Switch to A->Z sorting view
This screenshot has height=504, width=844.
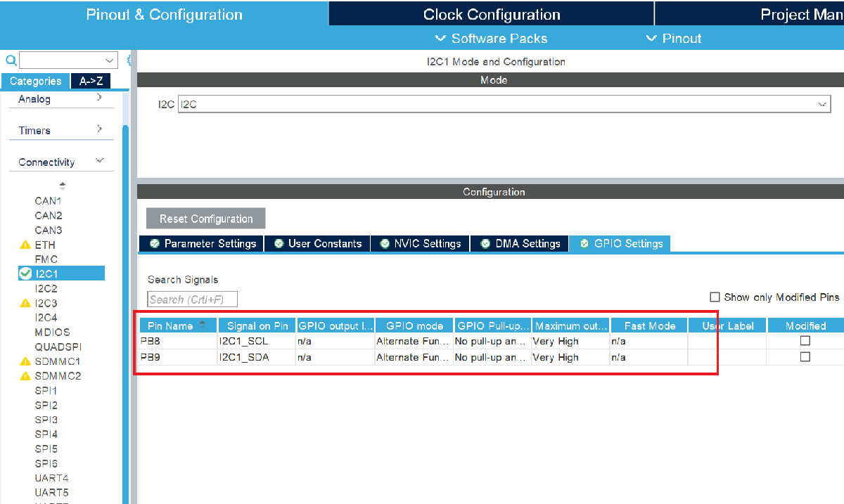[90, 81]
